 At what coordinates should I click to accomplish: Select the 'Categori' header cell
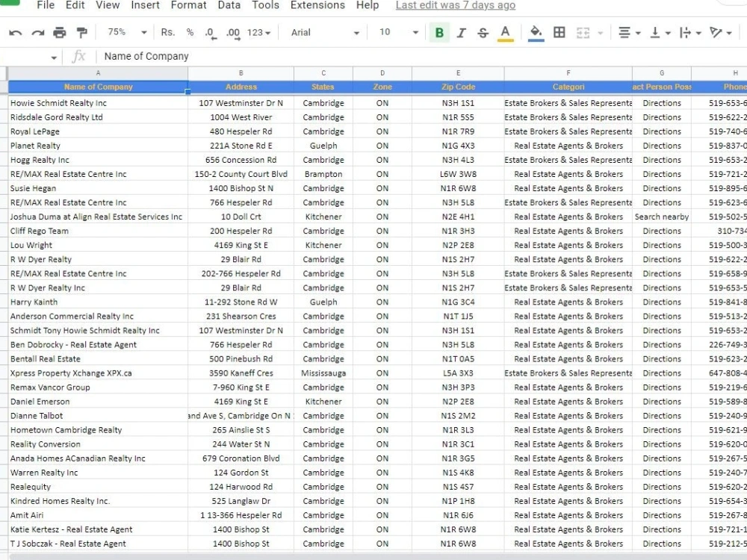pos(568,87)
